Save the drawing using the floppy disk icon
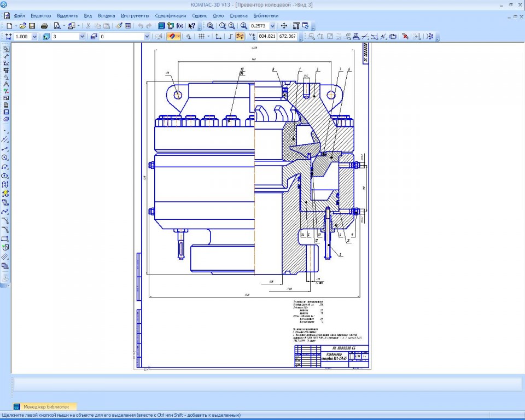 pos(32,26)
